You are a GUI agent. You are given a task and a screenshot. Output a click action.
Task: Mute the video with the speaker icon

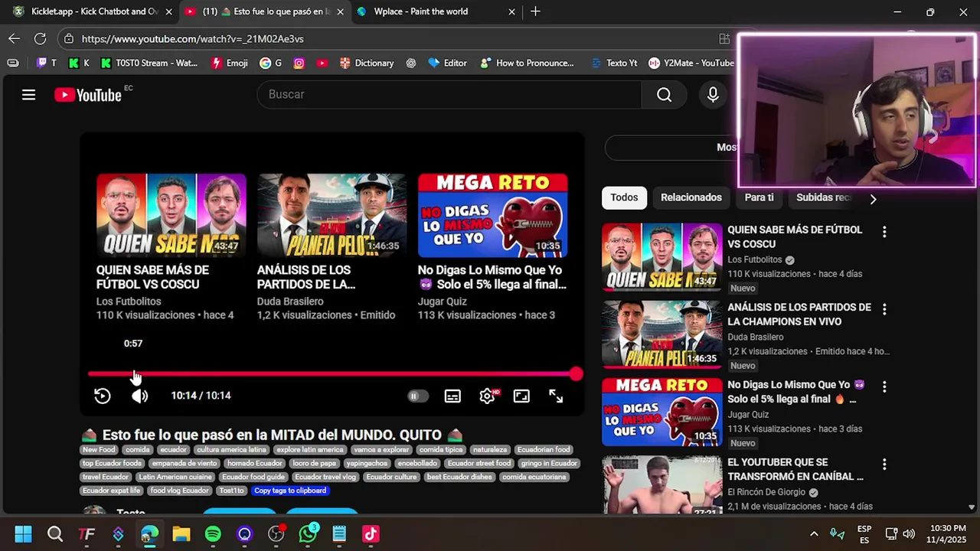(x=139, y=396)
